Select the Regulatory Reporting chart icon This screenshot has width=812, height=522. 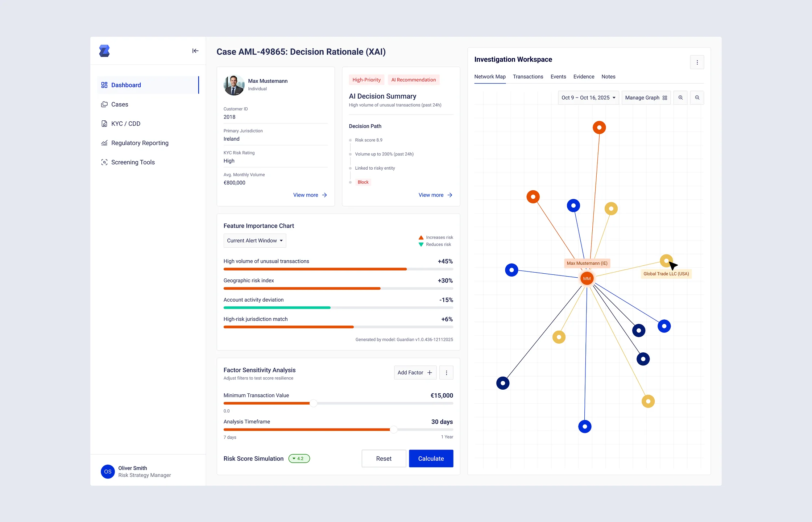click(x=104, y=143)
